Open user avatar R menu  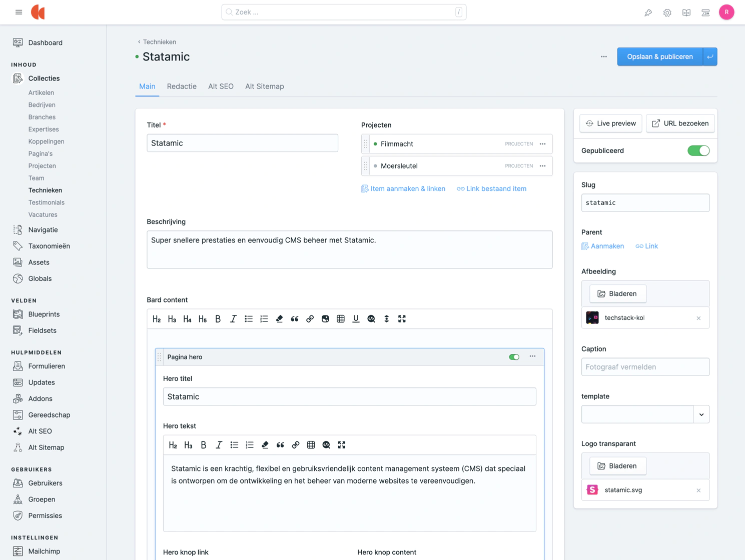(x=726, y=12)
